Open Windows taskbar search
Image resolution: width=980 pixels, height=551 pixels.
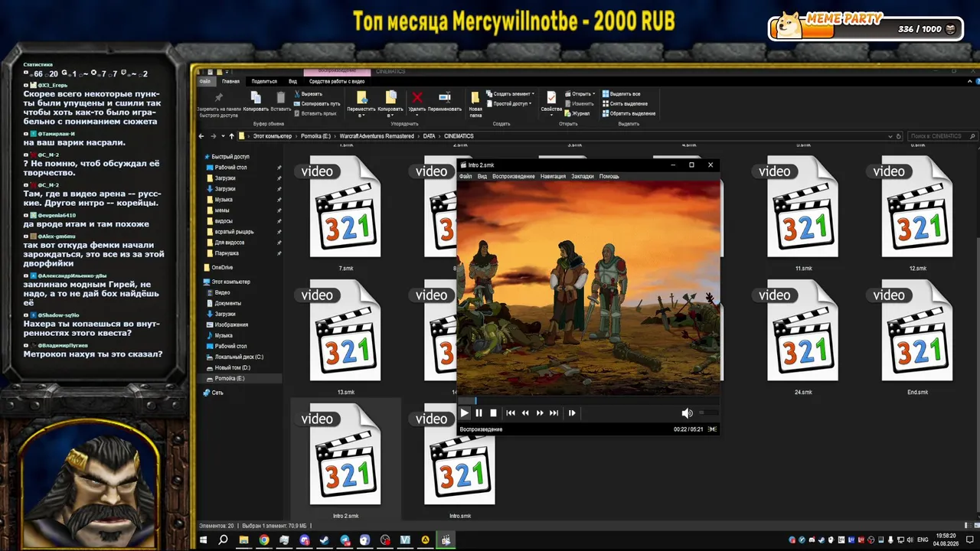point(223,540)
